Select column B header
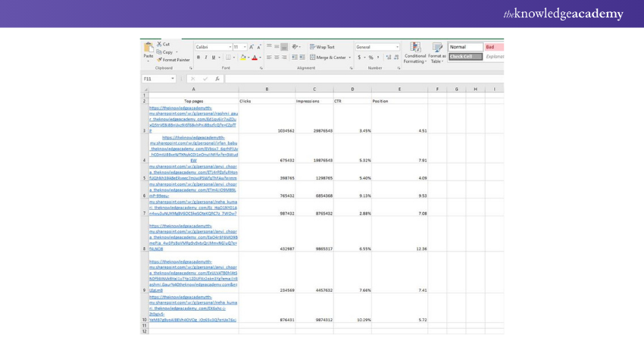This screenshot has height=341, width=644. [266, 89]
